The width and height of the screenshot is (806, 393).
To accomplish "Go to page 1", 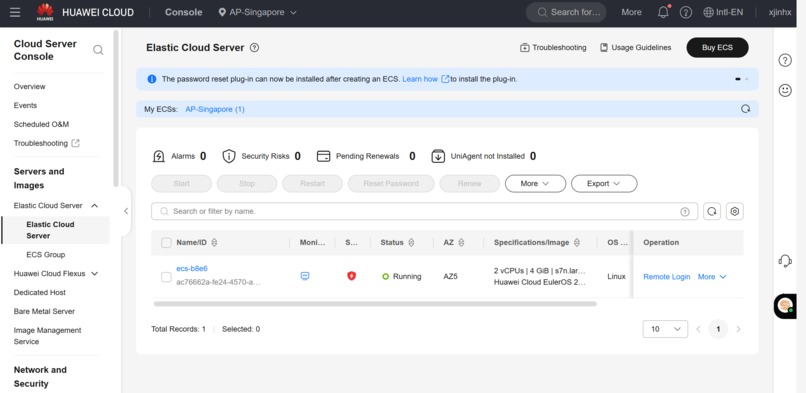I will pyautogui.click(x=718, y=329).
